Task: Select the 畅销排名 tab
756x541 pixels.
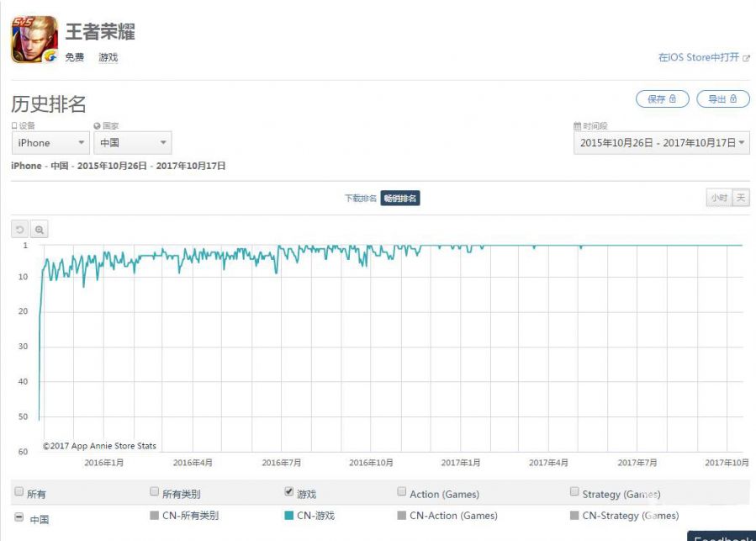Action: 400,199
